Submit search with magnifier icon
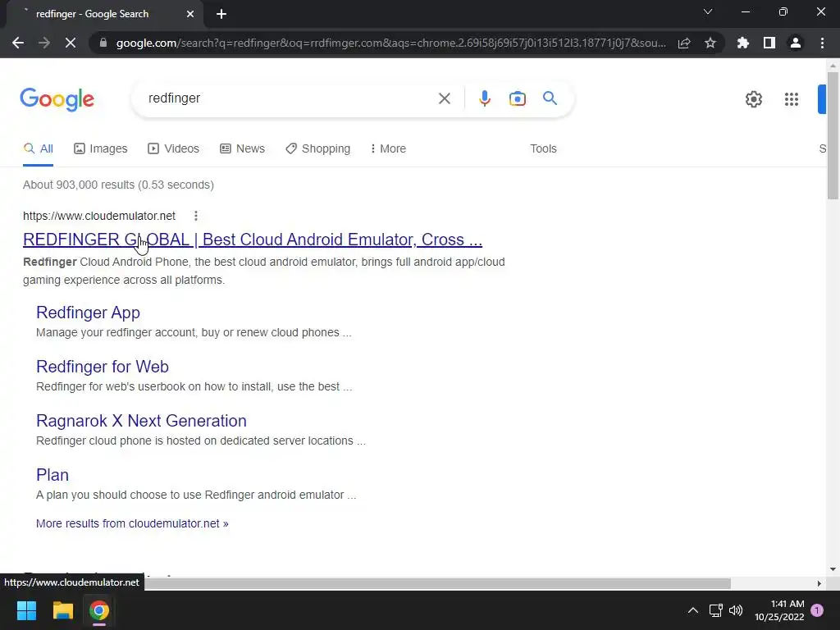This screenshot has height=630, width=840. [550, 98]
